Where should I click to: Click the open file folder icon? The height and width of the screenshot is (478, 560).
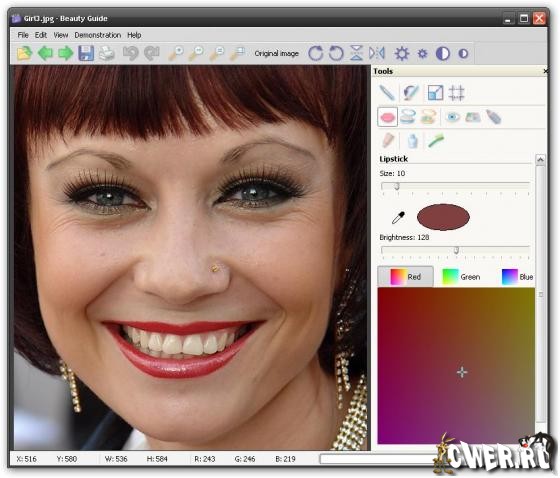pyautogui.click(x=24, y=54)
